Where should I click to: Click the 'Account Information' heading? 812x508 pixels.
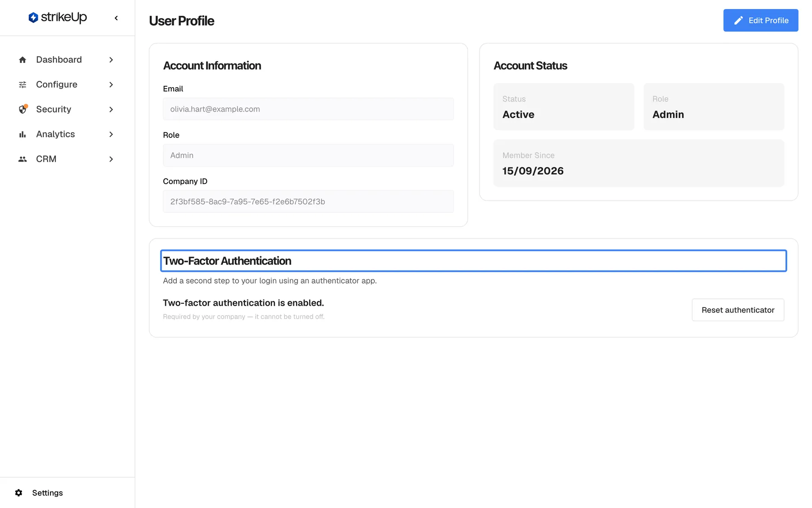point(212,65)
